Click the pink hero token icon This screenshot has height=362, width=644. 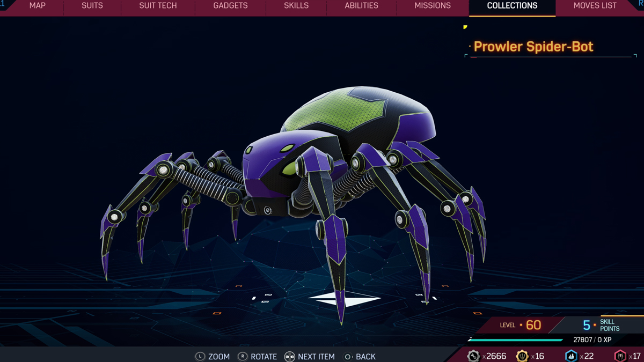click(x=620, y=356)
